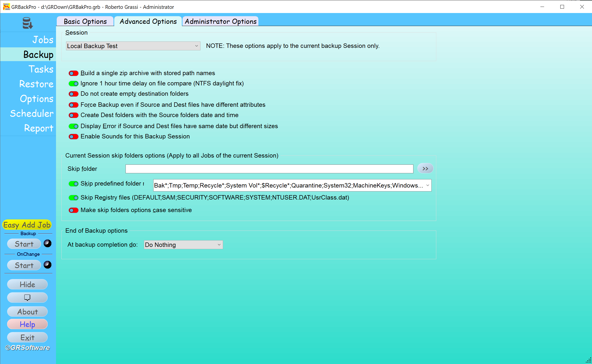Viewport: 592px width, 364px height.
Task: Click the GRBackPro title bar app icon
Action: [6, 7]
